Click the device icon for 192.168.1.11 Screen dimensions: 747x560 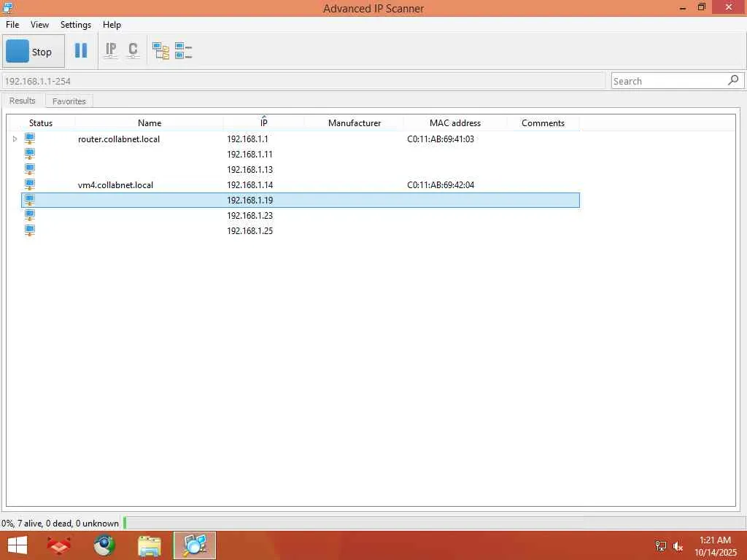(29, 155)
